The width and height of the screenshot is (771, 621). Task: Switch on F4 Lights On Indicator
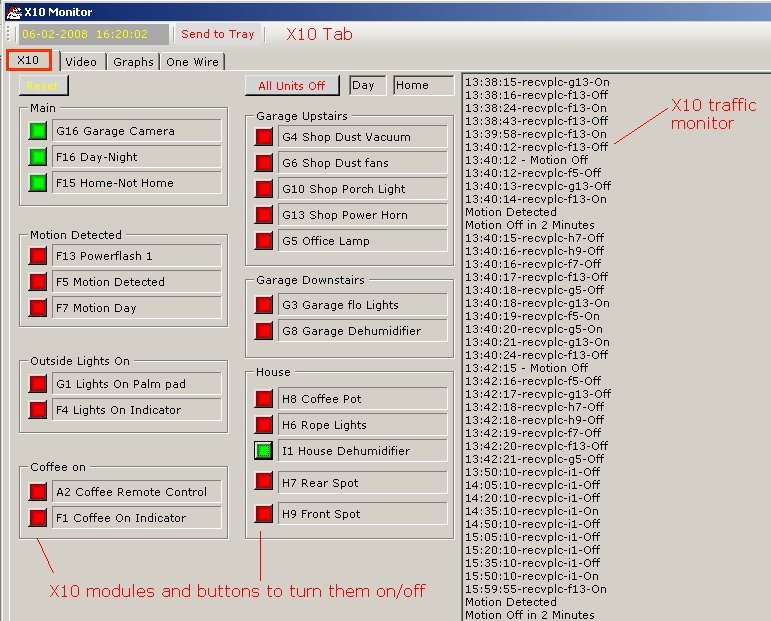coord(38,410)
